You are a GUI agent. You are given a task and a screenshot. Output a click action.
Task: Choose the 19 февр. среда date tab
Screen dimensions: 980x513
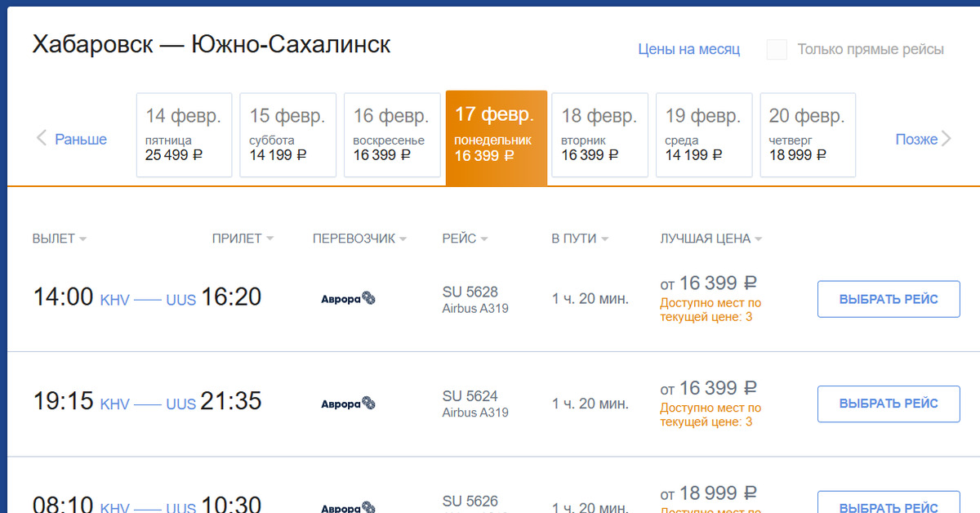(703, 135)
